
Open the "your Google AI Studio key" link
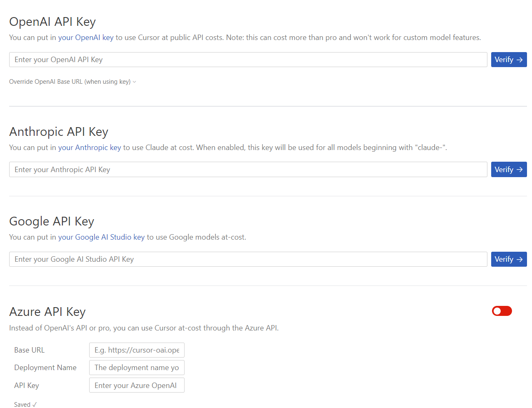(x=101, y=237)
